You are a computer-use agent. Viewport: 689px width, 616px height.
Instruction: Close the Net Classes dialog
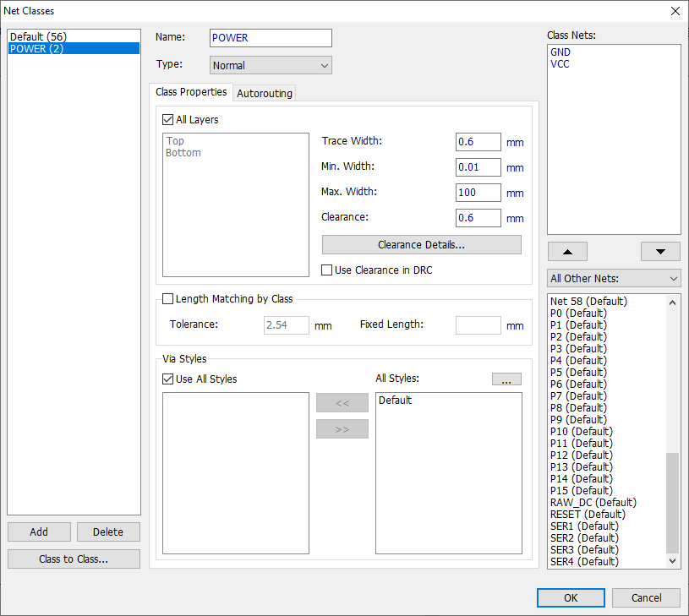coord(675,11)
